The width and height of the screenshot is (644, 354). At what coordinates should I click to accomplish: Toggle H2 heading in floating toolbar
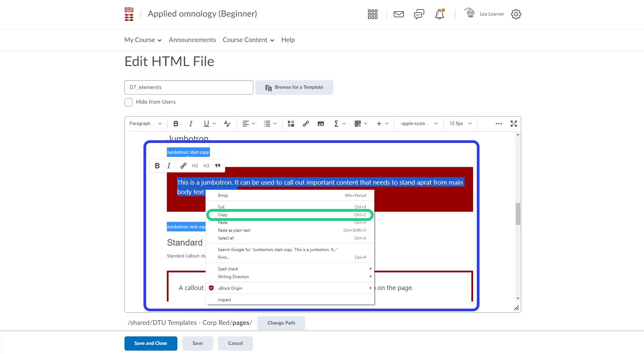[195, 166]
